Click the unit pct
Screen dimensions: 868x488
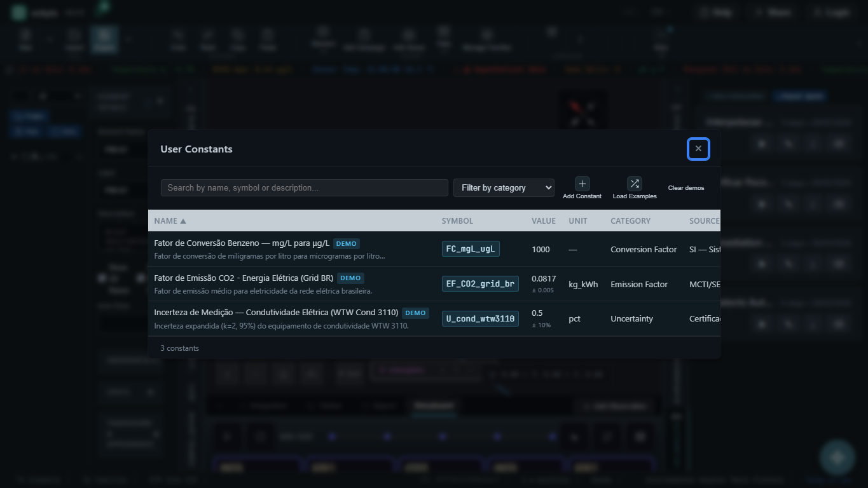point(574,318)
